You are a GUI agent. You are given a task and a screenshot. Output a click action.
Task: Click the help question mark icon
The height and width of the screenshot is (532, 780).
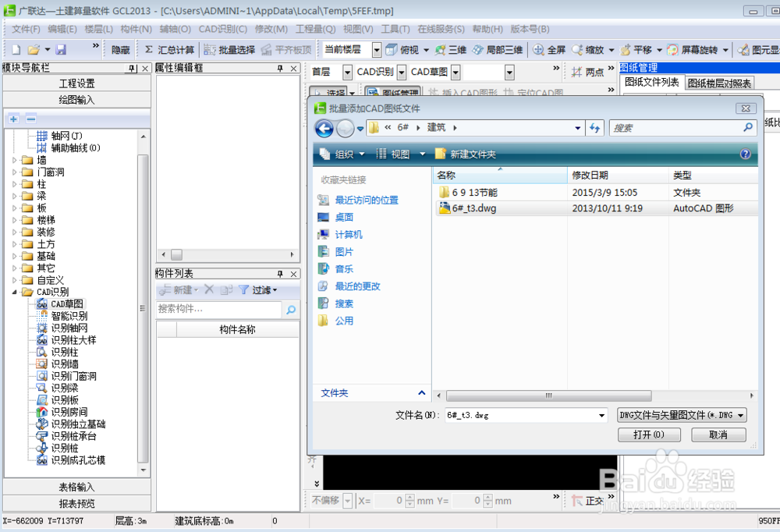point(745,154)
